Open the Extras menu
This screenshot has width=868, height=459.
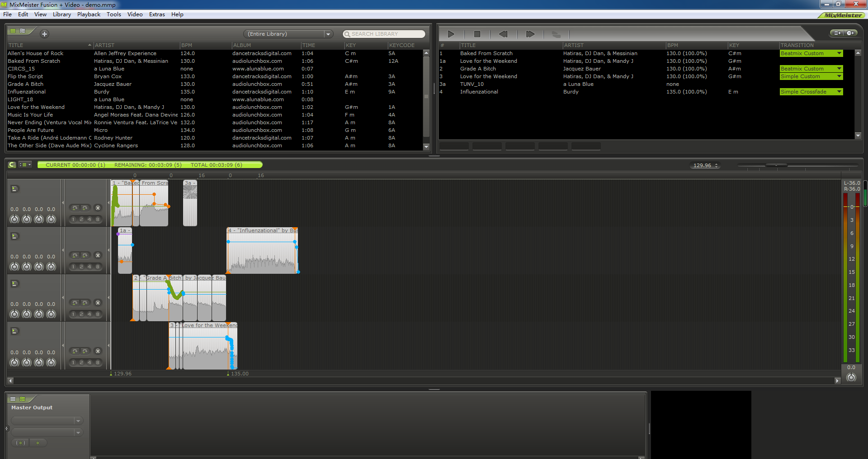(157, 14)
